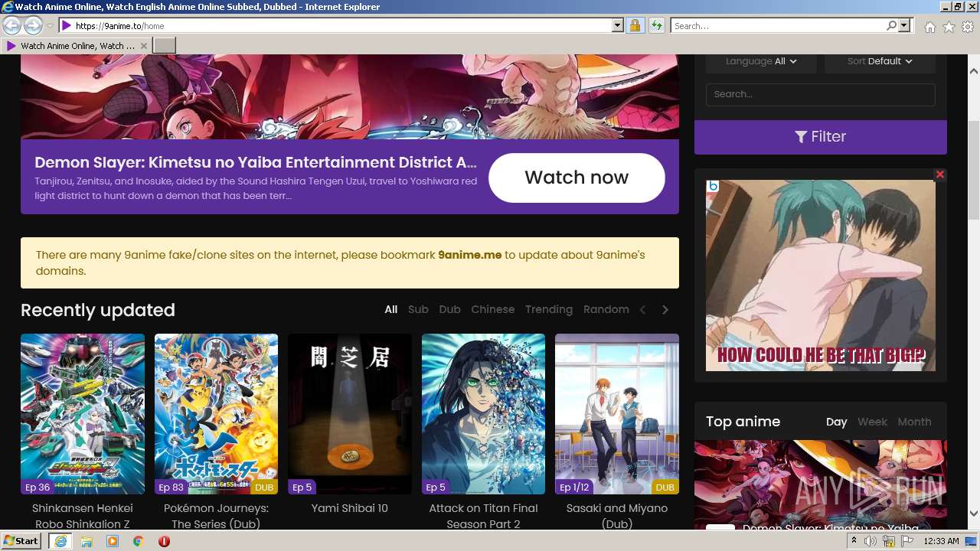The height and width of the screenshot is (551, 980).
Task: Click the IE Search box
Action: point(778,25)
